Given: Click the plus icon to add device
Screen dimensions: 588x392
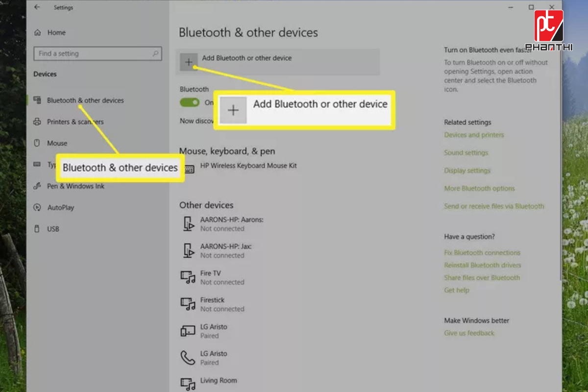Looking at the screenshot, I should [189, 62].
